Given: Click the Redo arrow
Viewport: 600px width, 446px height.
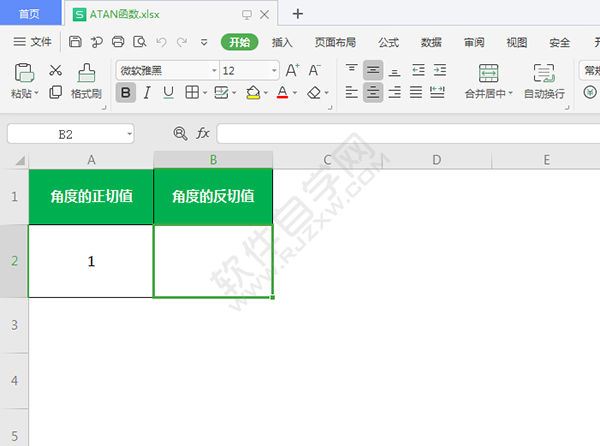Looking at the screenshot, I should [x=182, y=42].
